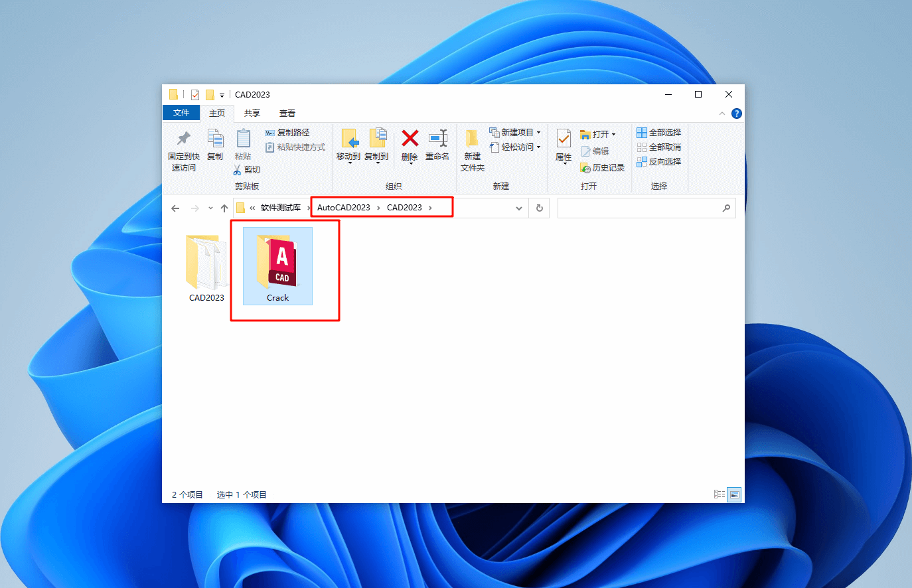
Task: Select the 剪切 (Cut) scissors icon
Action: (x=237, y=169)
